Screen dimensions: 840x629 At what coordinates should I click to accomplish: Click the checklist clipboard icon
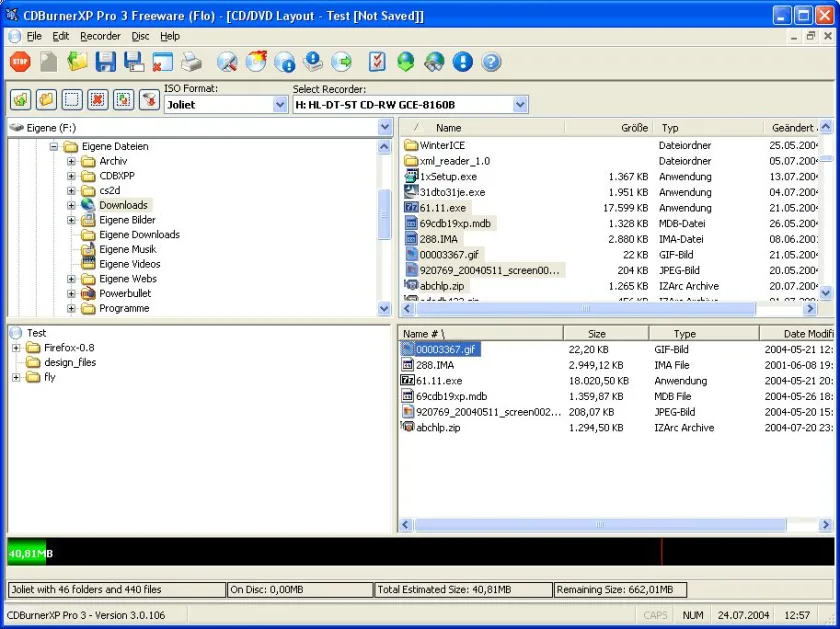click(x=377, y=62)
